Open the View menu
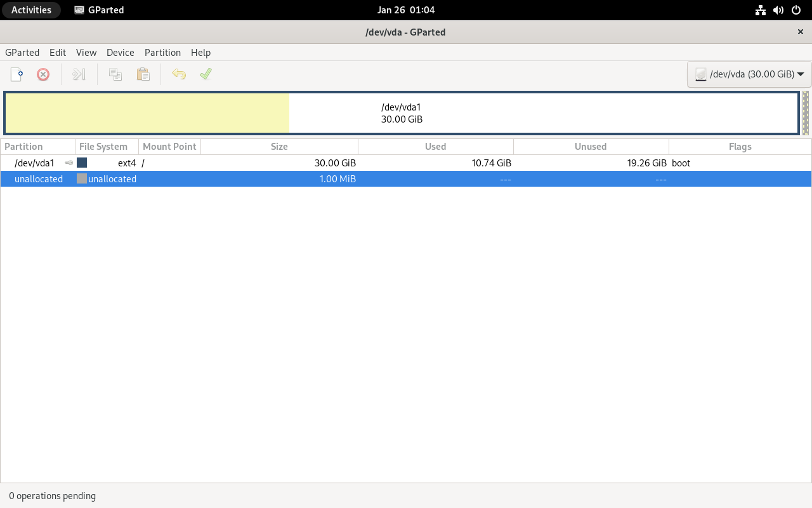The height and width of the screenshot is (508, 812). (86, 53)
